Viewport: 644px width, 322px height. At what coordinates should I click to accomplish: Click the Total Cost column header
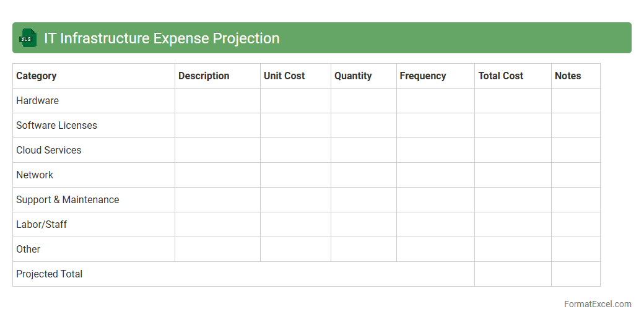pyautogui.click(x=500, y=76)
